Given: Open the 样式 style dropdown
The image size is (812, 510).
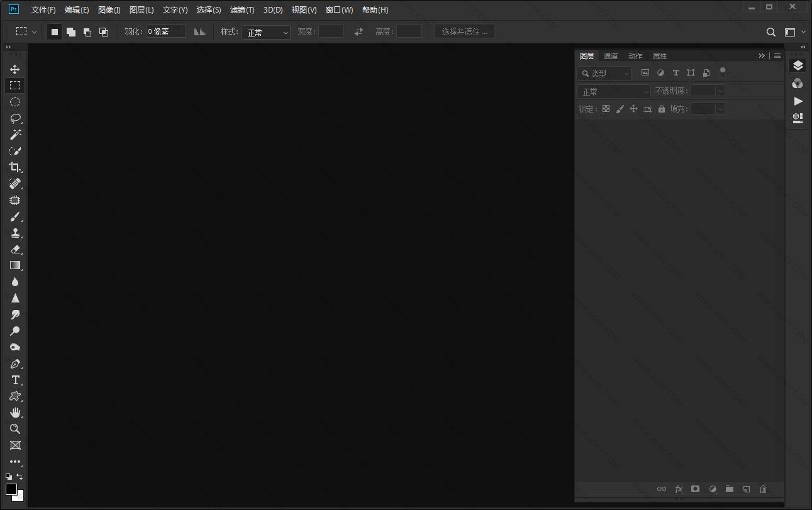Looking at the screenshot, I should (266, 32).
